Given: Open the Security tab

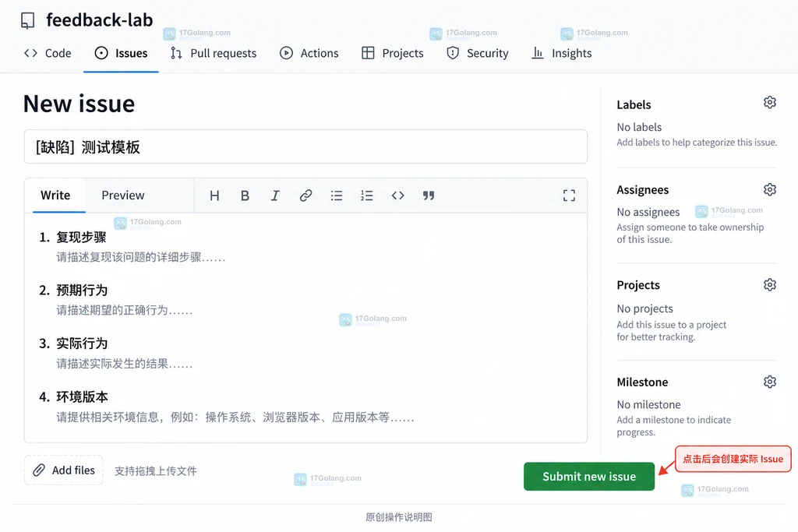Looking at the screenshot, I should [x=478, y=54].
